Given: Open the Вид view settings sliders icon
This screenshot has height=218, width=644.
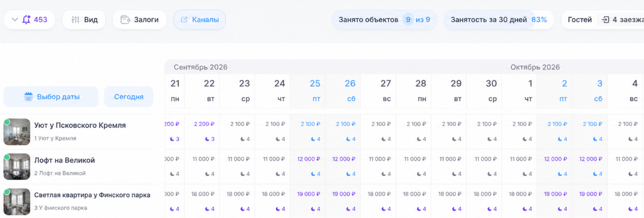Looking at the screenshot, I should coord(75,19).
